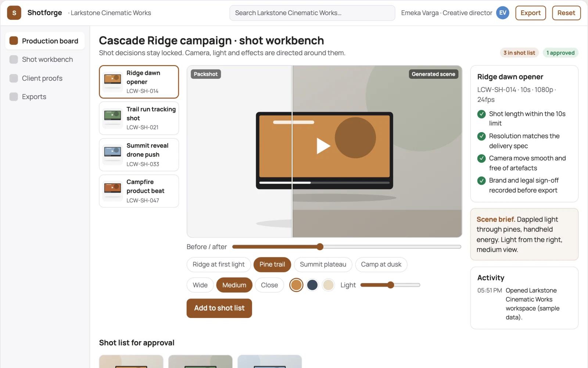
Task: Click the camera move smooth check icon
Action: [x=481, y=158]
